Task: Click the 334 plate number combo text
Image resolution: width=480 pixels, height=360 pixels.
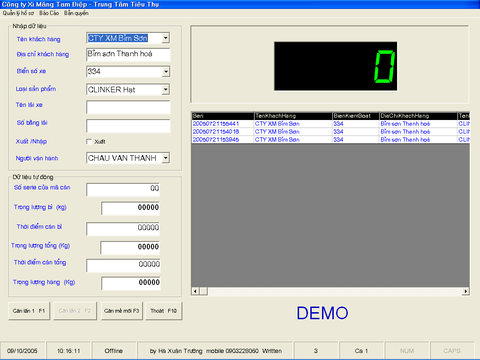Action: point(94,71)
